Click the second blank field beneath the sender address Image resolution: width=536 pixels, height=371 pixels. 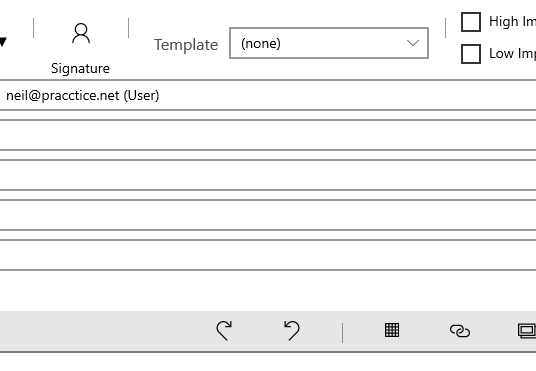268,175
